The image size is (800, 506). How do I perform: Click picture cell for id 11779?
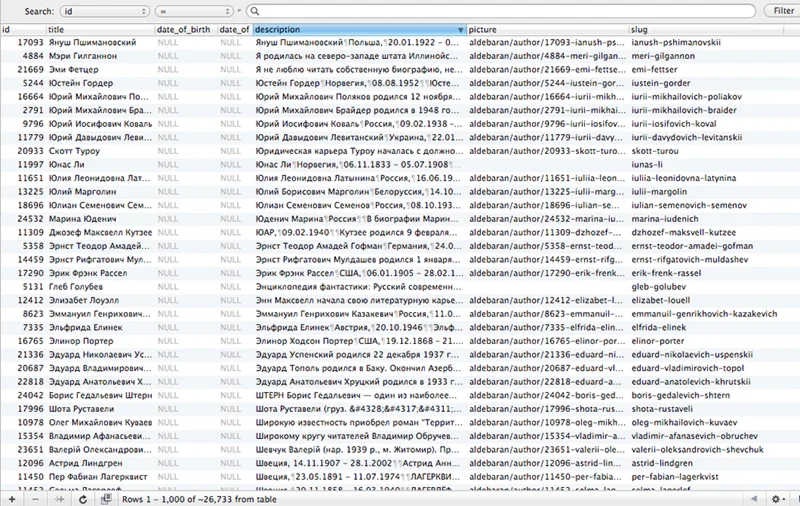coord(546,137)
